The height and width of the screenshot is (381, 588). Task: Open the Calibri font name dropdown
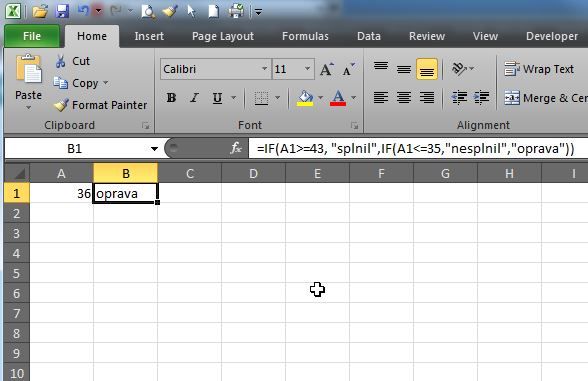(264, 69)
